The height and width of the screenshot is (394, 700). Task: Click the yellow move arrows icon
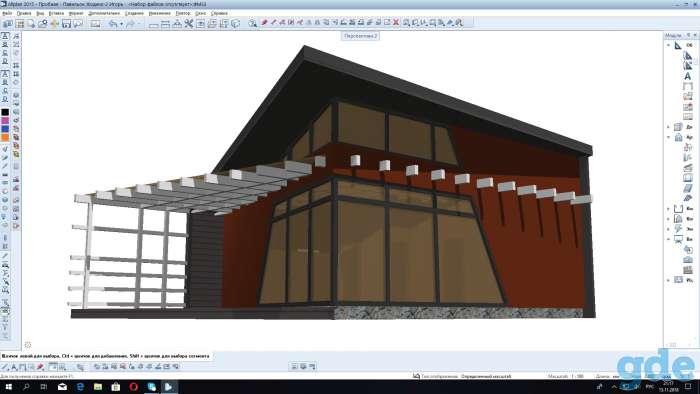pyautogui.click(x=54, y=24)
